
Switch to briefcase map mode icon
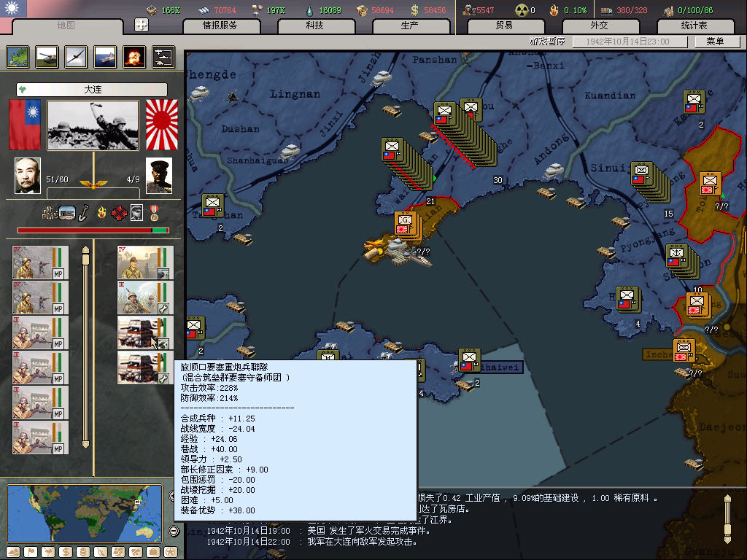[153, 552]
